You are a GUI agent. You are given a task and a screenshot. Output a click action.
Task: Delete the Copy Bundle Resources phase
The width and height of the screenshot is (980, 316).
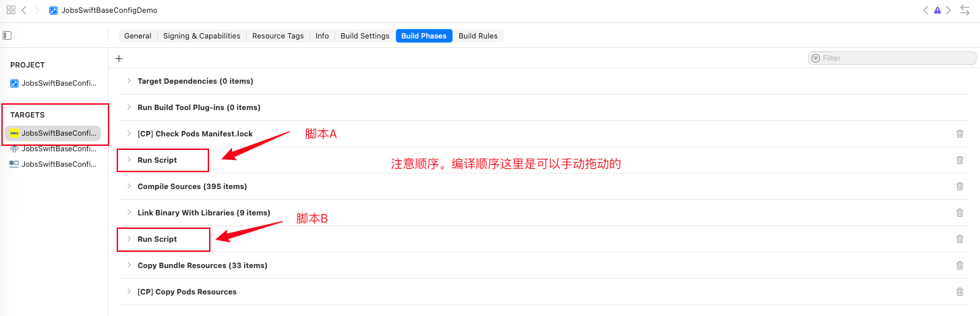pos(960,265)
